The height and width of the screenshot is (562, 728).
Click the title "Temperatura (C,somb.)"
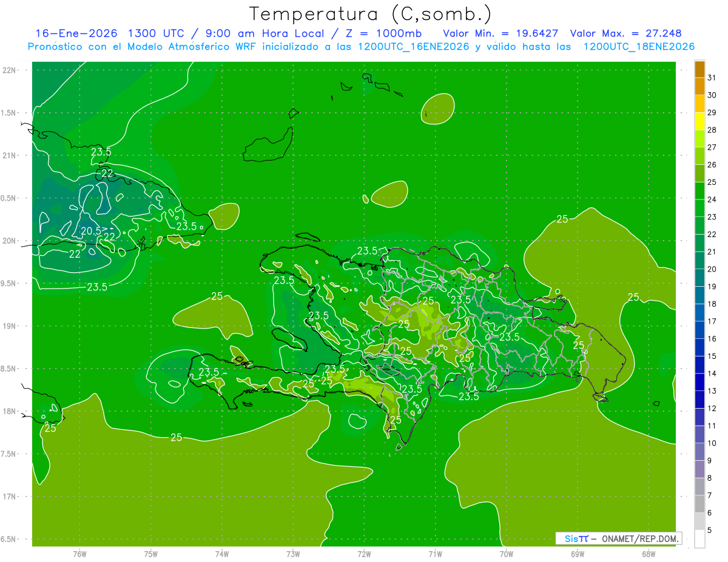370,14
